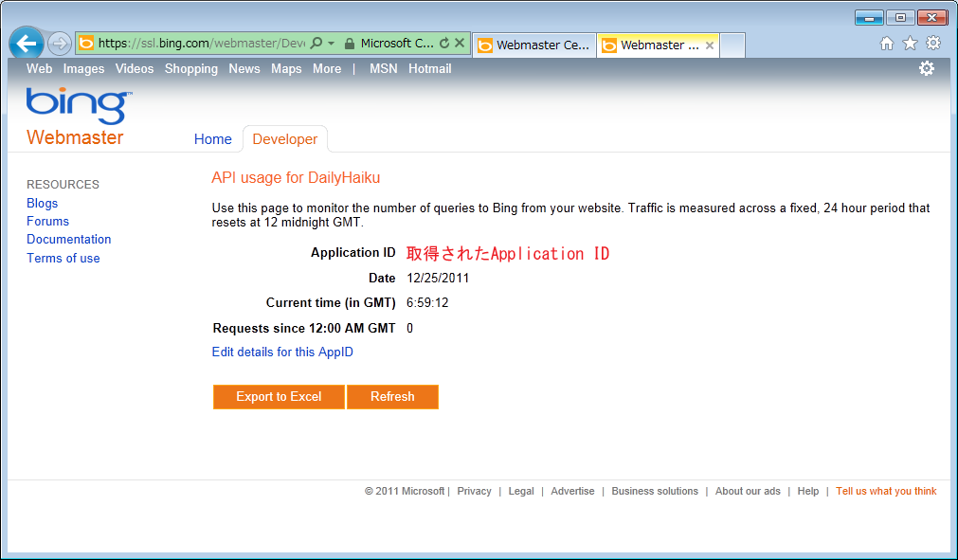
Task: Click the orange Refresh button
Action: click(392, 397)
